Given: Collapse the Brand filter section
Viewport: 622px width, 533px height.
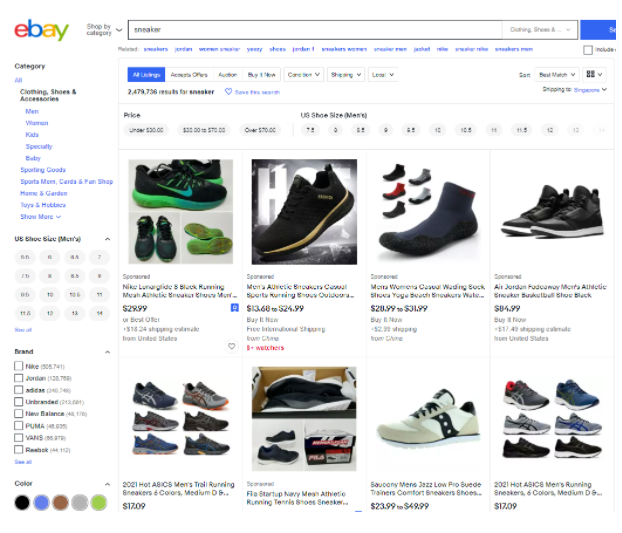Looking at the screenshot, I should pos(107,352).
